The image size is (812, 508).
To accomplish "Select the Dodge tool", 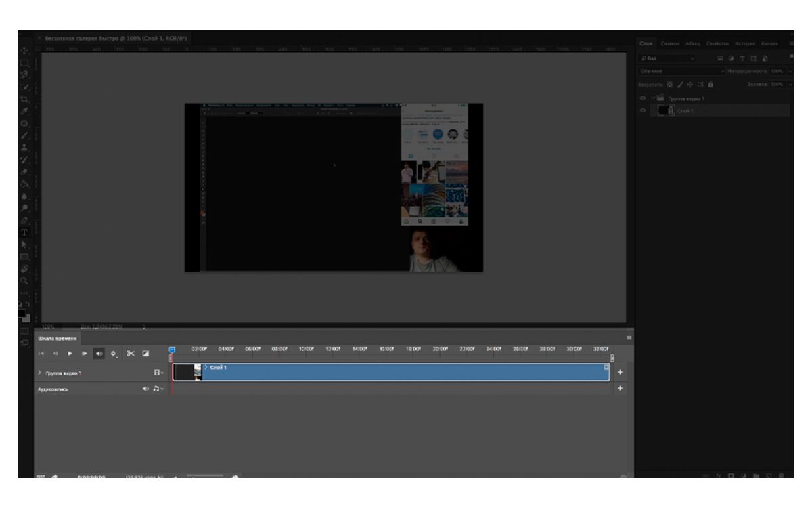I will point(25,208).
